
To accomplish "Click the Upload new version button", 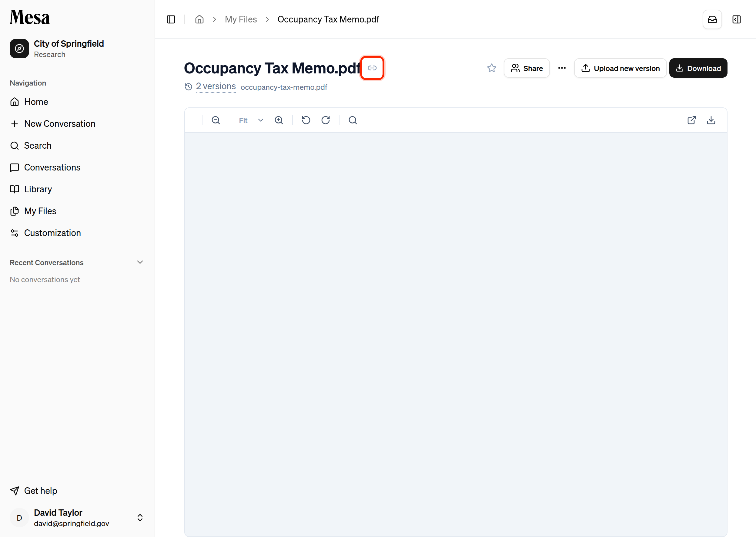I will coord(620,68).
